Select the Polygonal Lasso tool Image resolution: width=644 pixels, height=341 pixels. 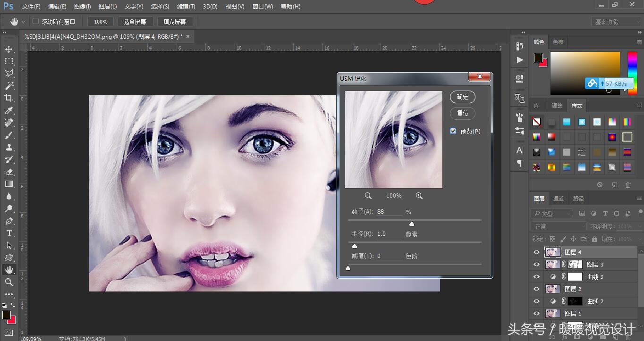tap(9, 74)
